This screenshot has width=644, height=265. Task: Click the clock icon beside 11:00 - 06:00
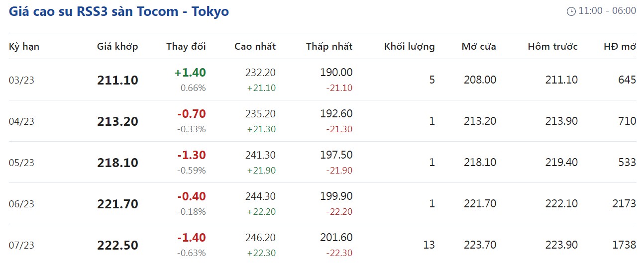coord(571,11)
